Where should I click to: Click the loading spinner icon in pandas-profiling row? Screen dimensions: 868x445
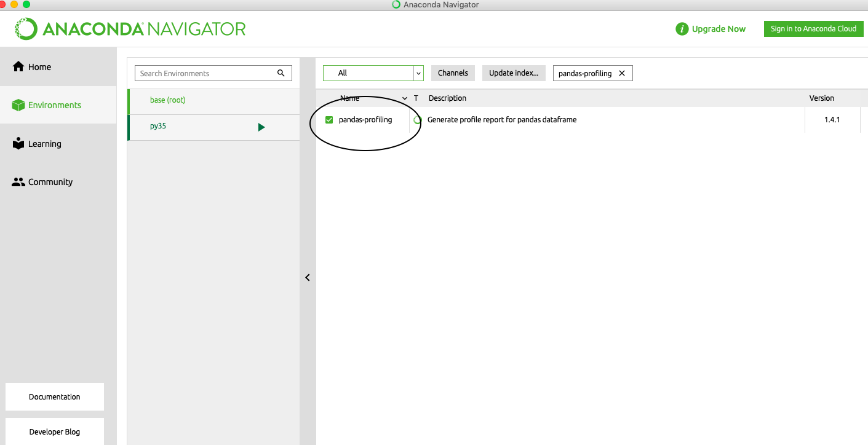[417, 120]
